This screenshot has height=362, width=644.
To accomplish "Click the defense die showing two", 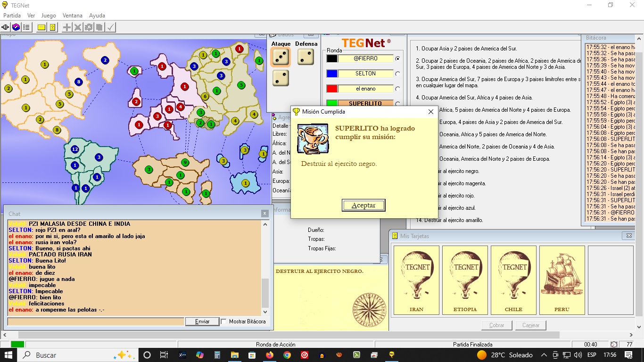I will (306, 58).
